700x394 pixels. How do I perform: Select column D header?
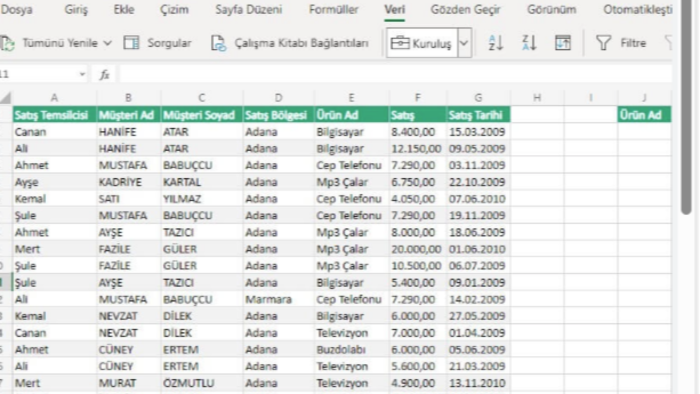(279, 98)
